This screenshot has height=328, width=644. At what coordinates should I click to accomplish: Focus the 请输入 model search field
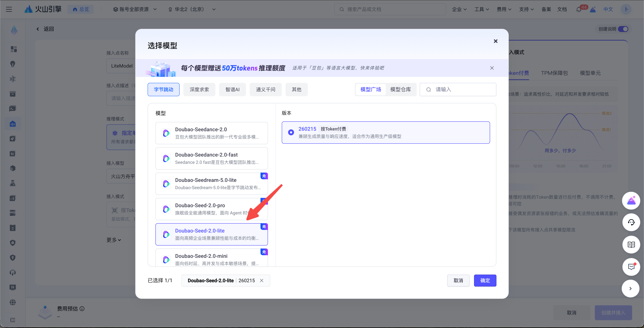point(458,89)
